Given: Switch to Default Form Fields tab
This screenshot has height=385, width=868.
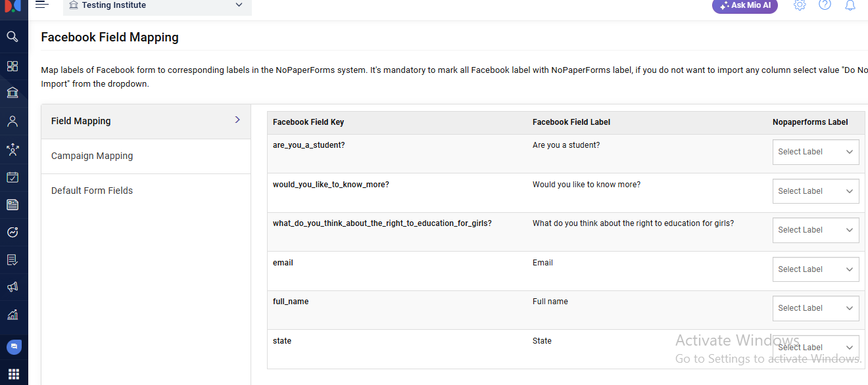Looking at the screenshot, I should (92, 191).
